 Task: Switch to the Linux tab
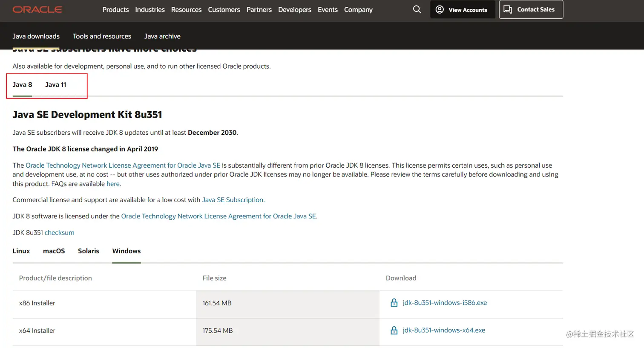(x=21, y=251)
